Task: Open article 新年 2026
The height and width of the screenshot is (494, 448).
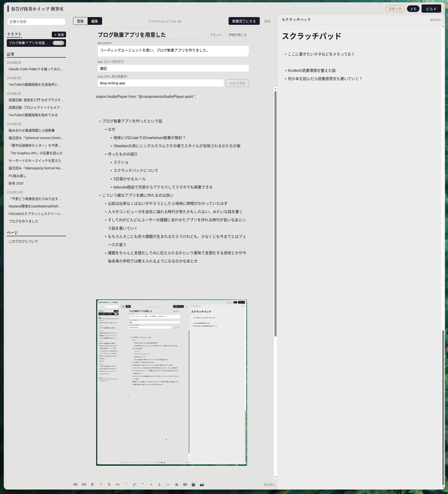Action: pos(36,183)
